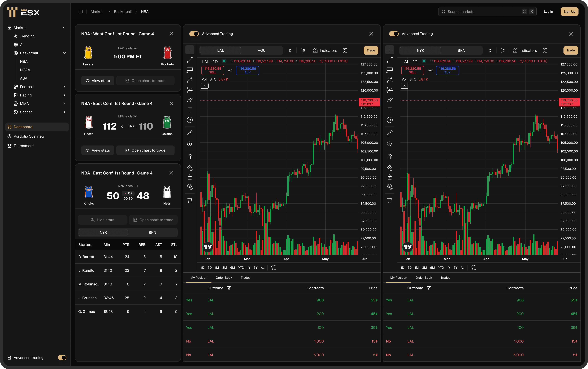
Task: Click Trade button in NYK/BKN chart
Action: click(570, 50)
